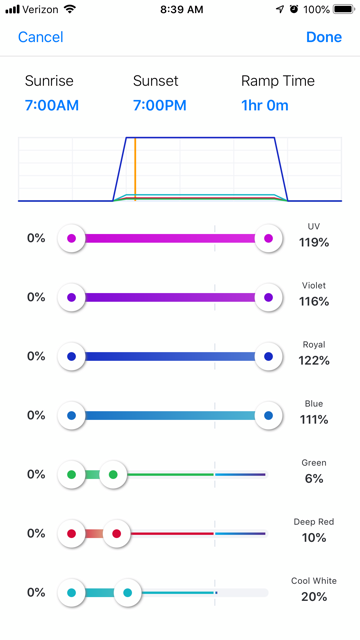Select the Cool White slider left handle

click(71, 593)
